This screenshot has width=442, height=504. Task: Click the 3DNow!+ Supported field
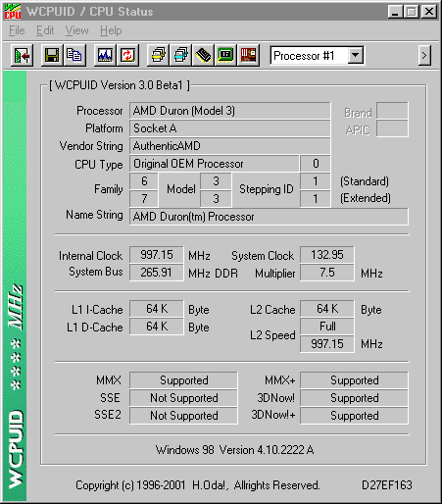point(354,416)
